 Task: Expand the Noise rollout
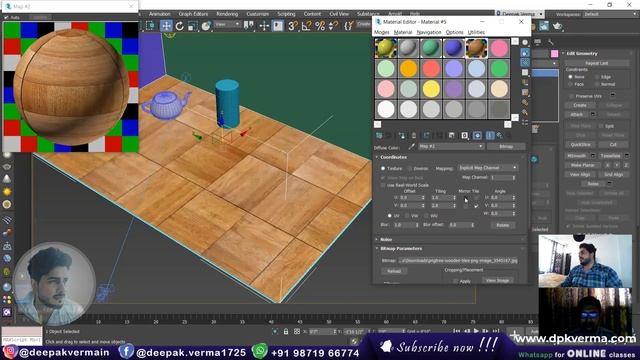tap(386, 240)
